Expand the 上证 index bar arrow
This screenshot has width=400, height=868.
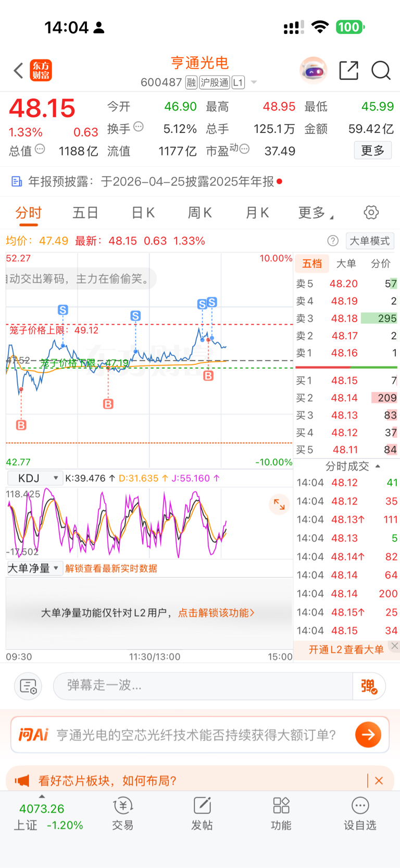42,797
